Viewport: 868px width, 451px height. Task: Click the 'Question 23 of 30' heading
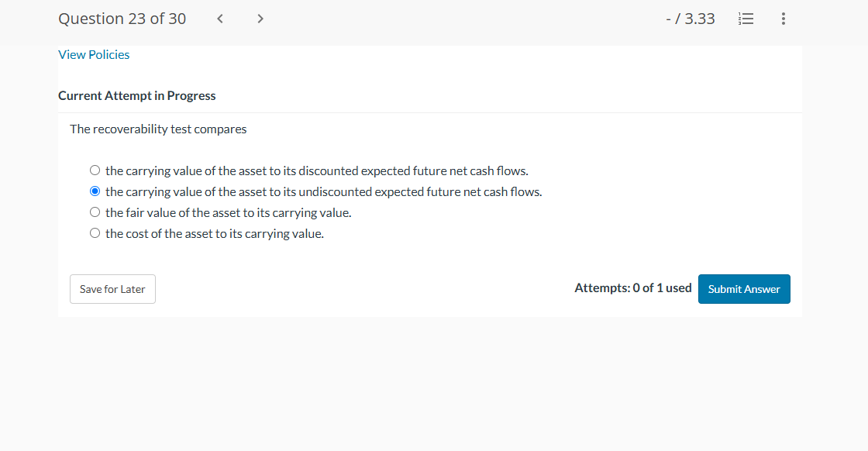point(122,19)
